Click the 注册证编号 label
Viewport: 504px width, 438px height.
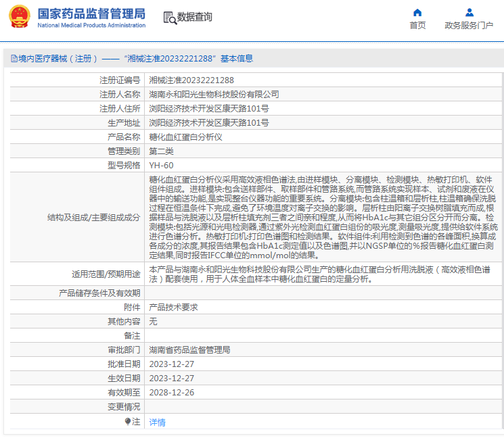[x=120, y=80]
